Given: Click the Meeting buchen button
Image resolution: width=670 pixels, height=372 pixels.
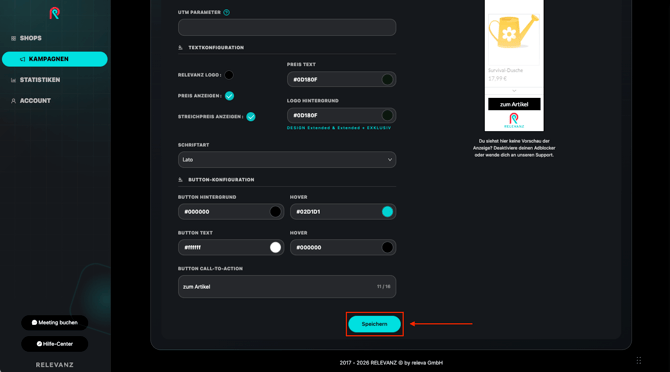Looking at the screenshot, I should (x=55, y=322).
